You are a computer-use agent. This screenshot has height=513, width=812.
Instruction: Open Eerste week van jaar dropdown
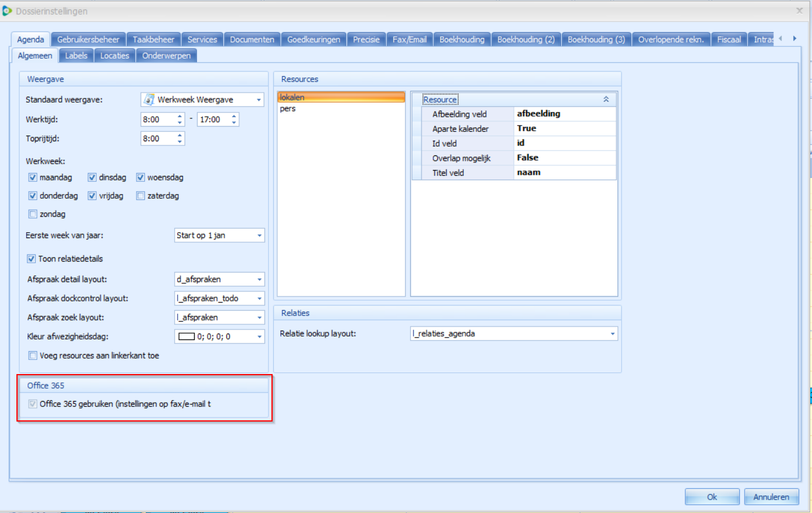coord(259,235)
